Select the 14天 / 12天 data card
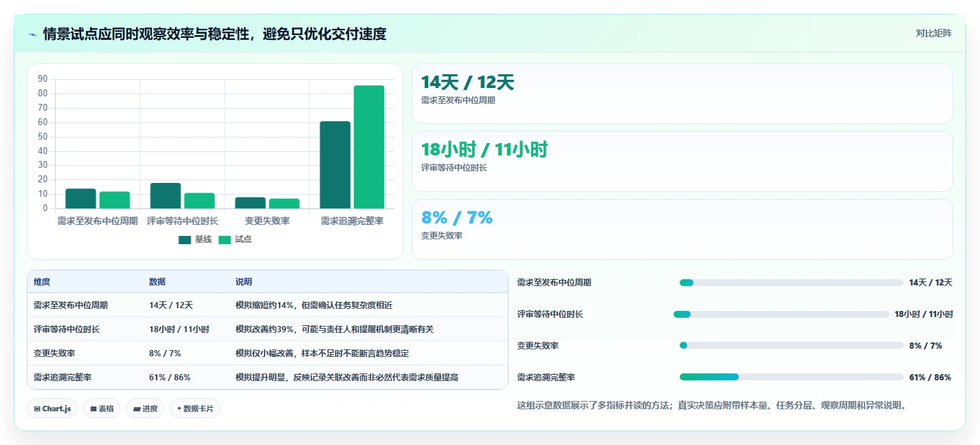This screenshot has height=445, width=980. 682,94
